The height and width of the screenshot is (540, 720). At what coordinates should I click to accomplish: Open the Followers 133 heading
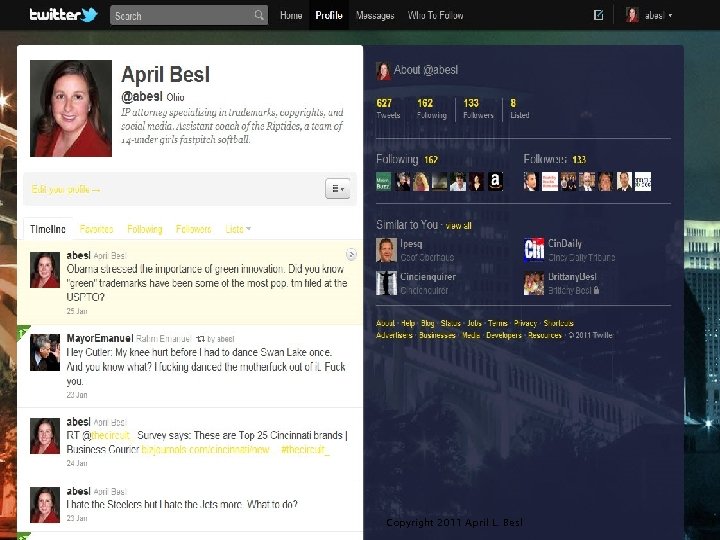(555, 159)
